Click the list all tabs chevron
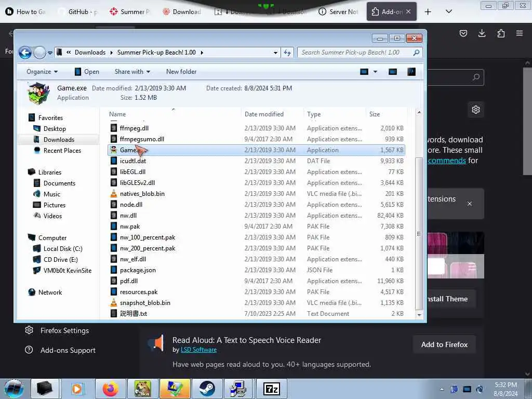Screen dimensions: 532x399 point(448,11)
